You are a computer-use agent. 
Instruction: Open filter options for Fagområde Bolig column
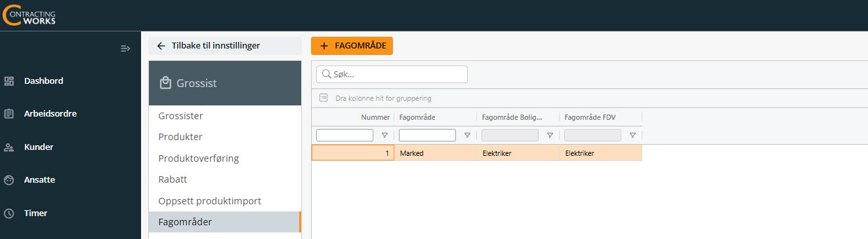point(550,136)
